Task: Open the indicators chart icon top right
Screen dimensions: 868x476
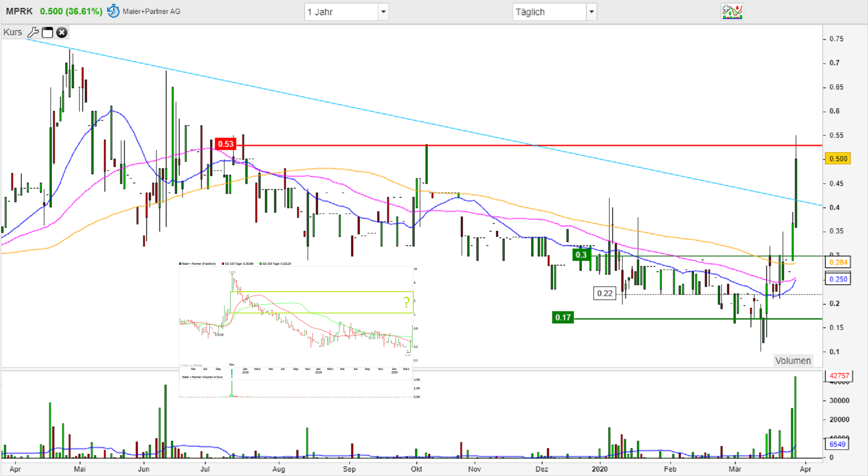Action: (732, 12)
